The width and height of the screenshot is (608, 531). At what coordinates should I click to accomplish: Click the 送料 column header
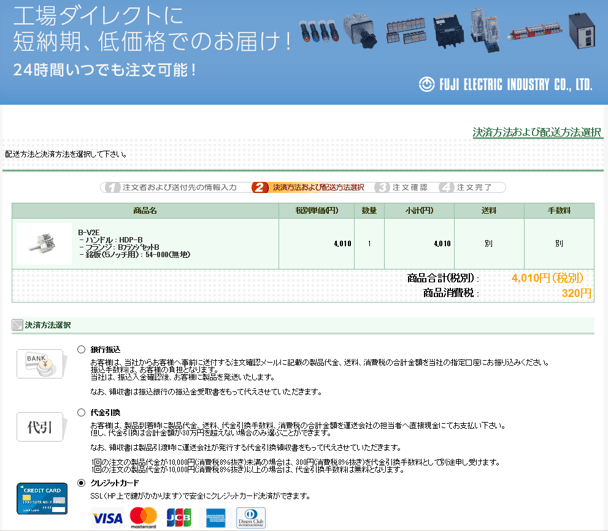click(489, 211)
